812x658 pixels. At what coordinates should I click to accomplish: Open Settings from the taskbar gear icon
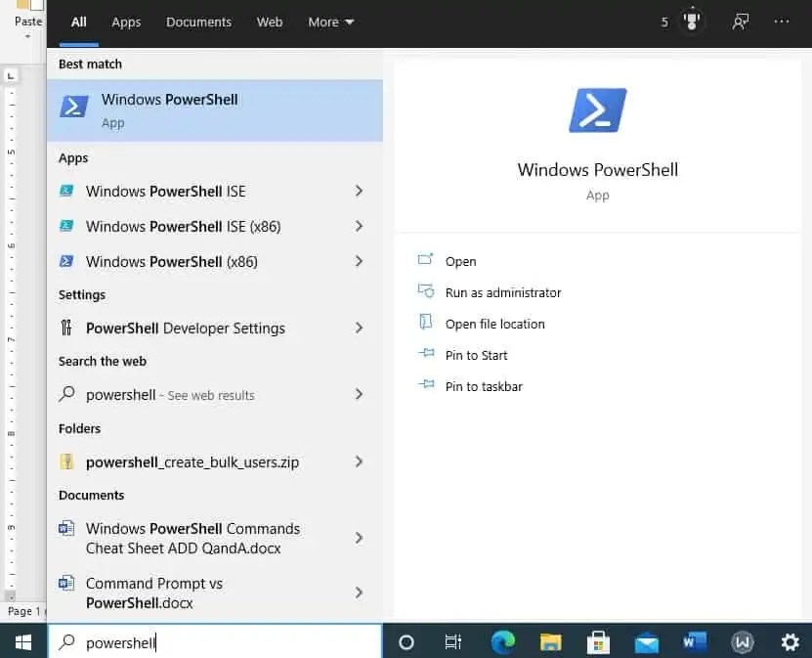click(790, 642)
